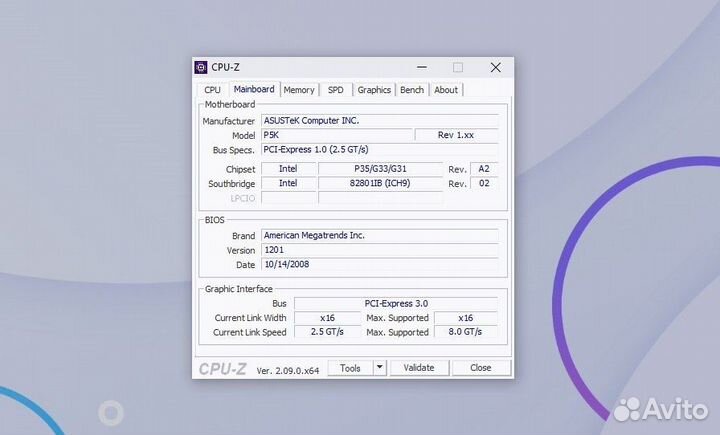The width and height of the screenshot is (720, 435).
Task: Go to the Graphics tab
Action: point(374,90)
